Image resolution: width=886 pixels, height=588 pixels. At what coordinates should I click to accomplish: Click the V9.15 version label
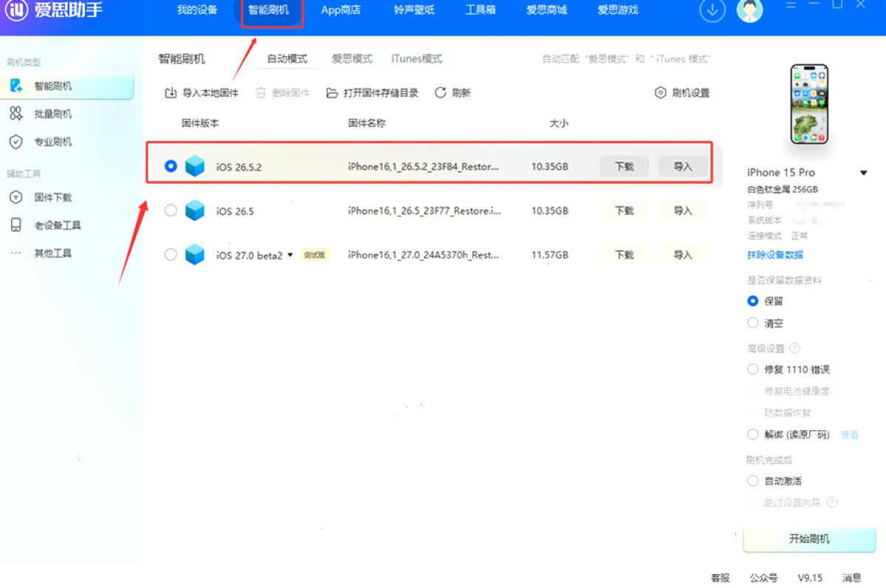[x=810, y=578]
